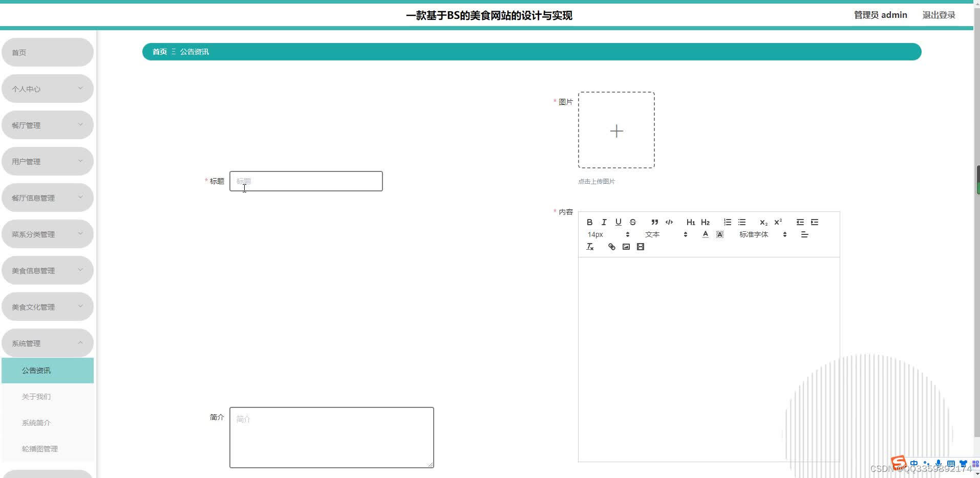Focus the 简介 summary textarea

(332, 438)
